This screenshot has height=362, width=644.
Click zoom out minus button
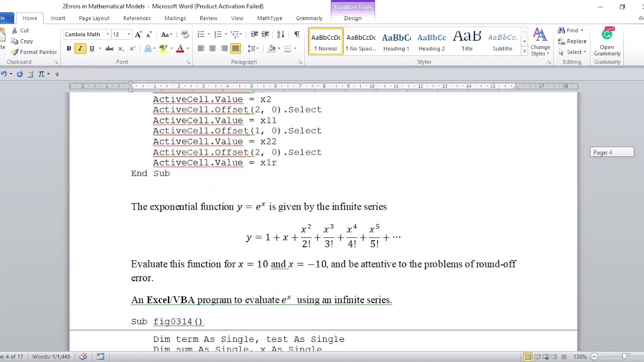point(594,356)
